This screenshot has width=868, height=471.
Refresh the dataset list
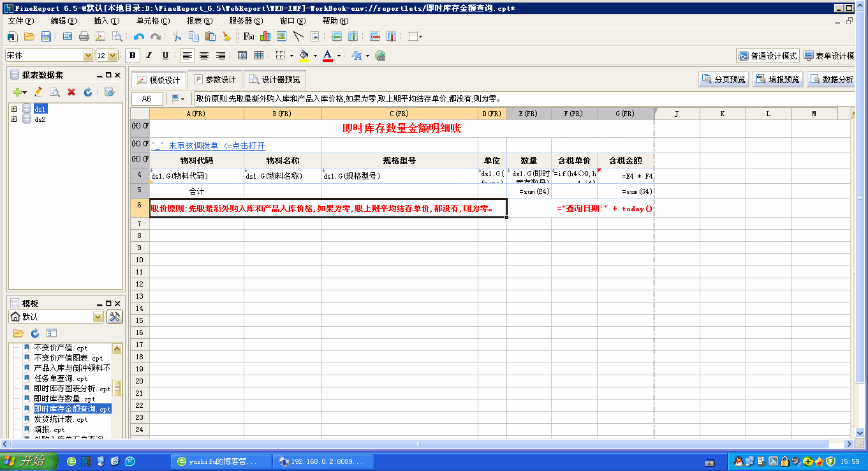(x=88, y=92)
